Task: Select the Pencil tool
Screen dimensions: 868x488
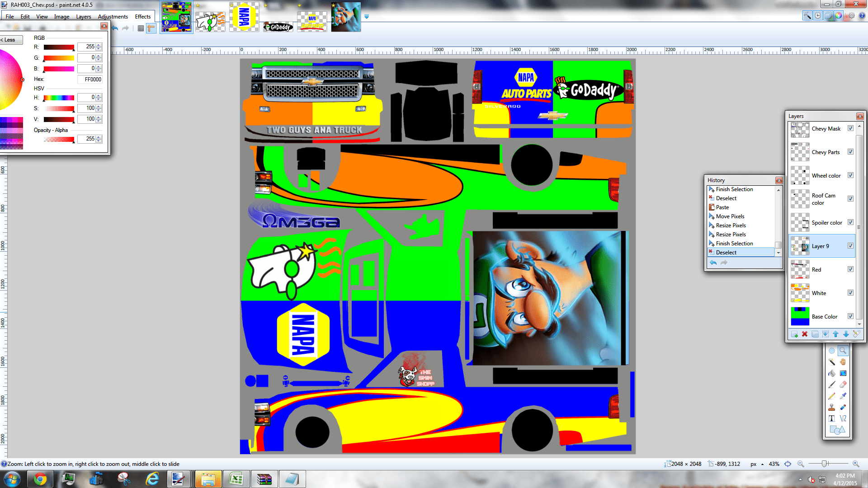Action: coord(831,396)
